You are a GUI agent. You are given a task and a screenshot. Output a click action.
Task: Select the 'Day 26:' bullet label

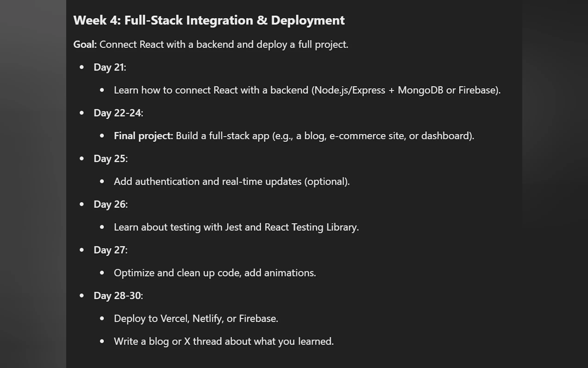[x=111, y=204]
